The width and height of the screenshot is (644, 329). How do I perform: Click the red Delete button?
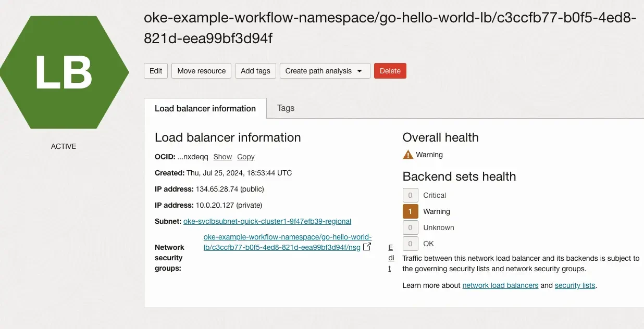(390, 71)
